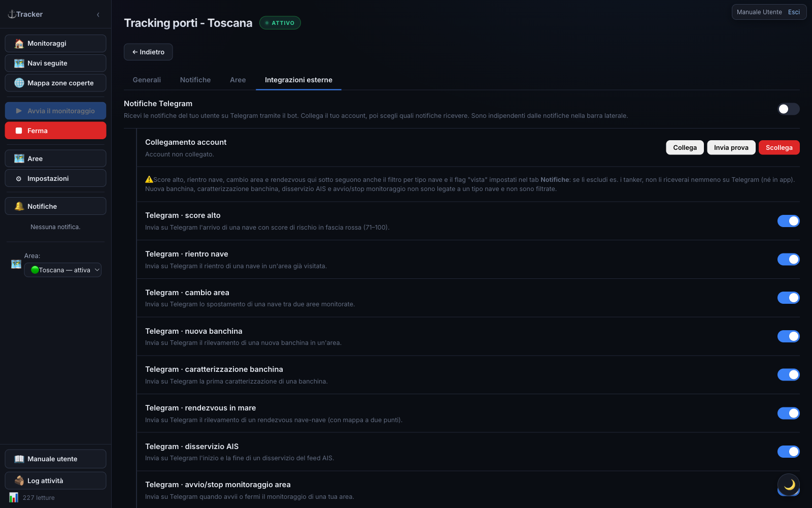Toggle Telegram disservizio AIS notifications
Viewport: 812px width, 508px height.
789,452
